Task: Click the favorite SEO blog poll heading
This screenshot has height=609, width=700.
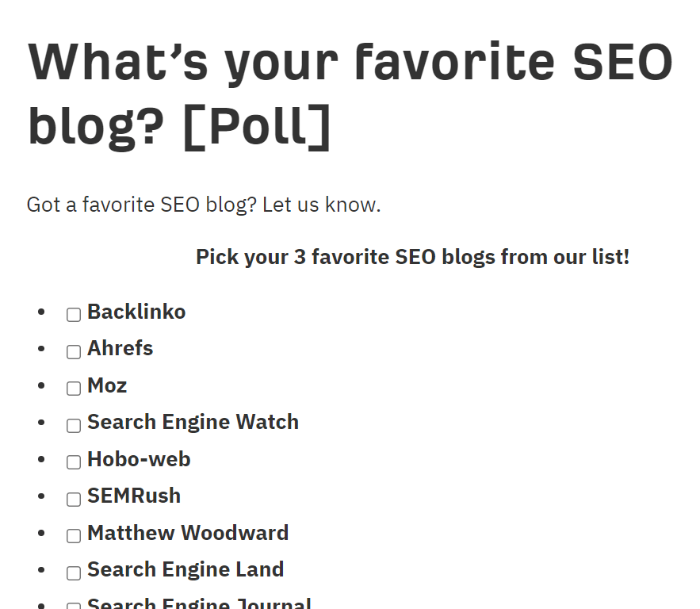Action: tap(350, 94)
